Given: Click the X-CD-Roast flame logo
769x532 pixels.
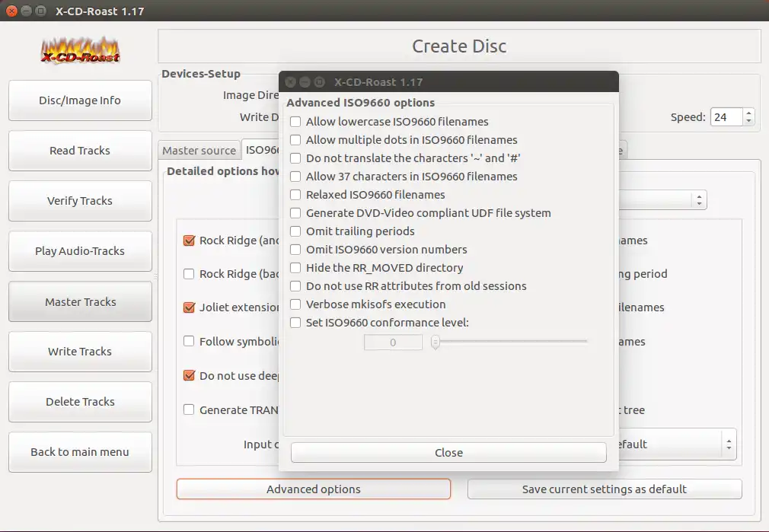Looking at the screenshot, I should coord(80,50).
